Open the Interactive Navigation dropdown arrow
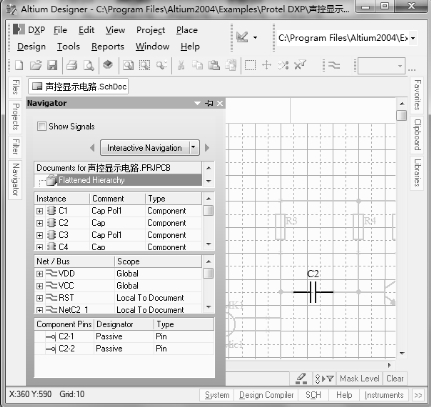 click(x=194, y=147)
